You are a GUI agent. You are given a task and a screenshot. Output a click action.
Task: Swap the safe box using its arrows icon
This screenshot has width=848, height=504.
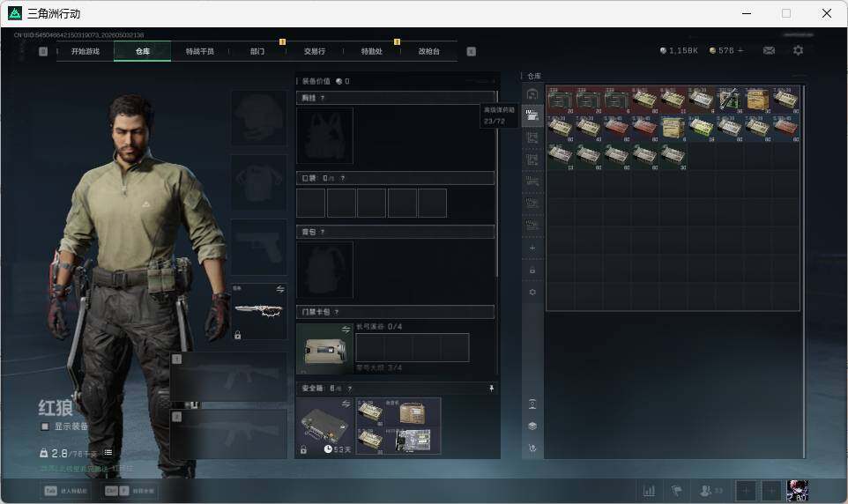(x=346, y=404)
